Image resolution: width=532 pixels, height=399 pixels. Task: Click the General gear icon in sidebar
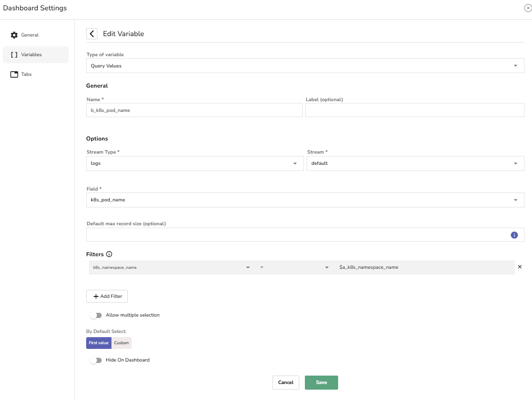click(x=14, y=35)
